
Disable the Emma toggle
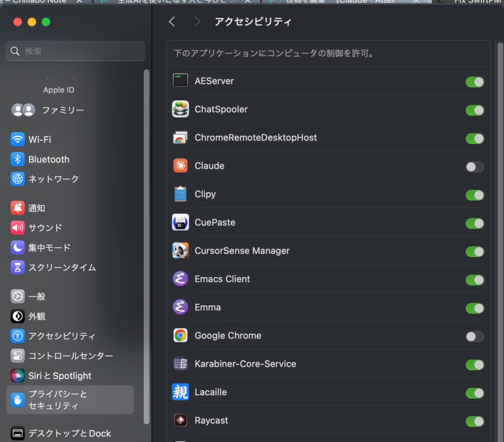click(475, 308)
